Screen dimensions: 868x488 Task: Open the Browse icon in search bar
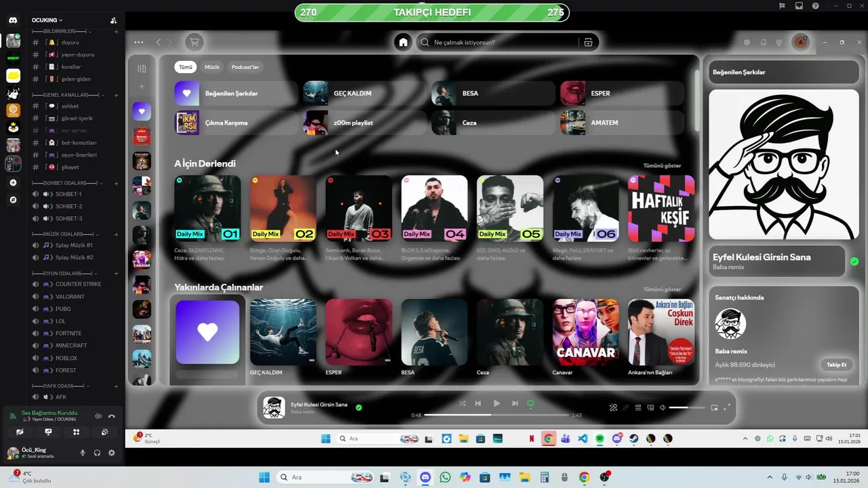click(588, 42)
